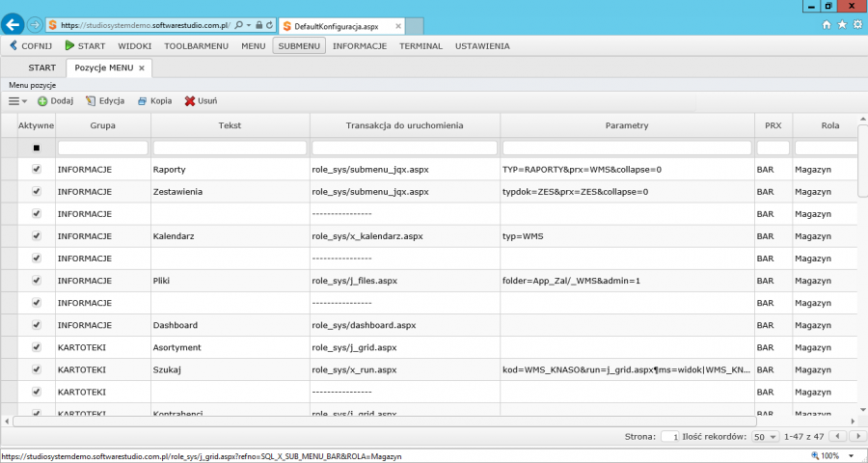This screenshot has height=463, width=868.
Task: Toggle the Aktywne filter checkbox in filter row
Action: [x=37, y=148]
